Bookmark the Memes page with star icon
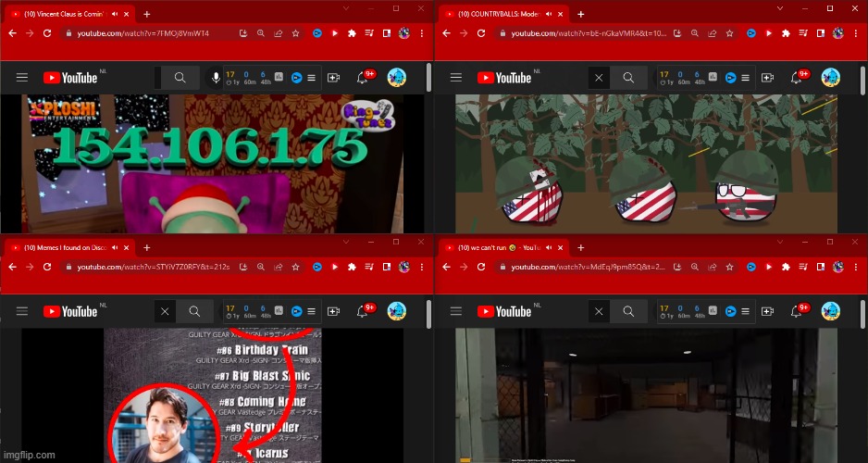Screen dimensions: 868x463 click(x=295, y=267)
